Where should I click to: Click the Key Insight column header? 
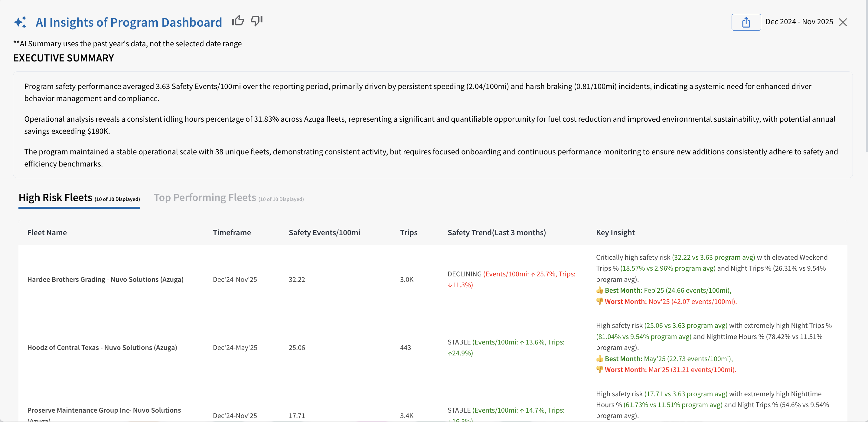[x=615, y=232]
